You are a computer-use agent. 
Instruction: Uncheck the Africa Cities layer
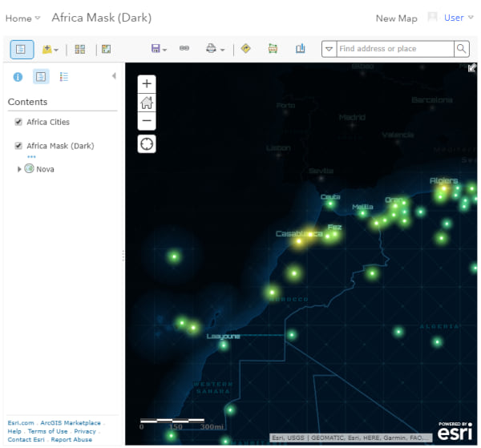pyautogui.click(x=18, y=122)
